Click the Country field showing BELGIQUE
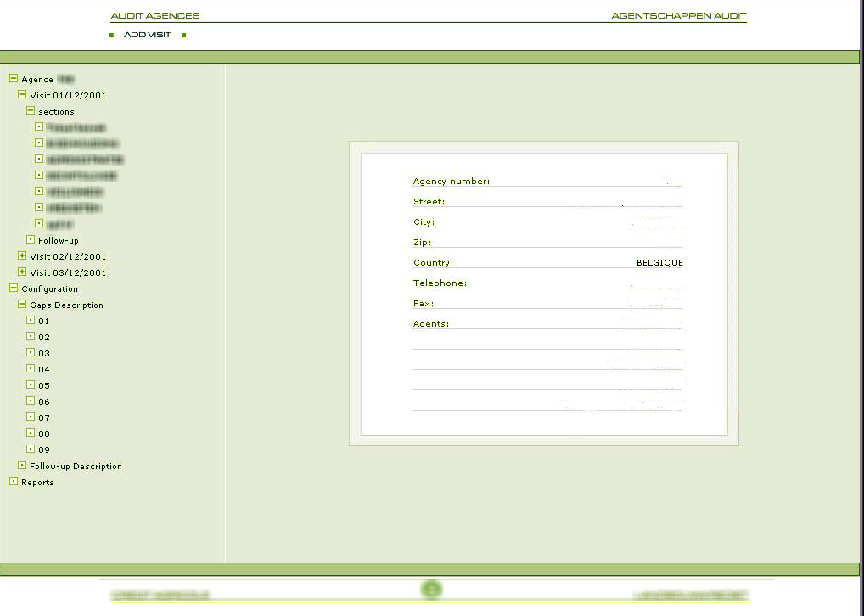This screenshot has height=616, width=864. click(659, 263)
